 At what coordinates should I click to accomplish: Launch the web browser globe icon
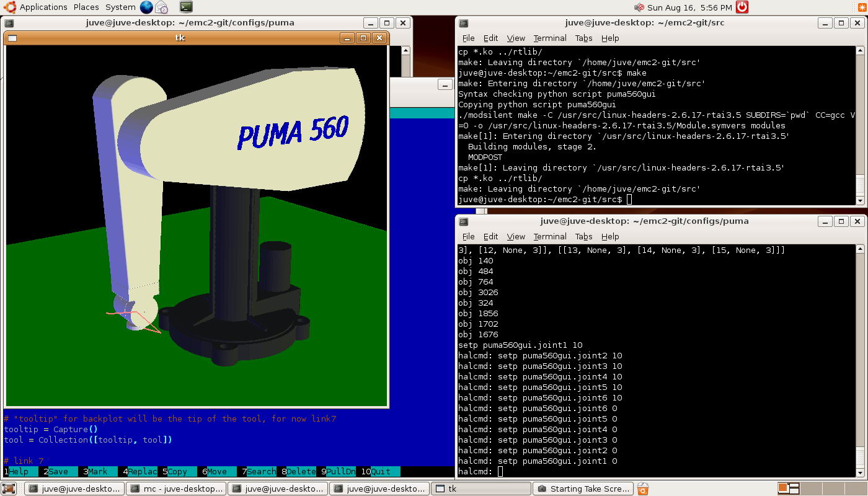(x=146, y=7)
